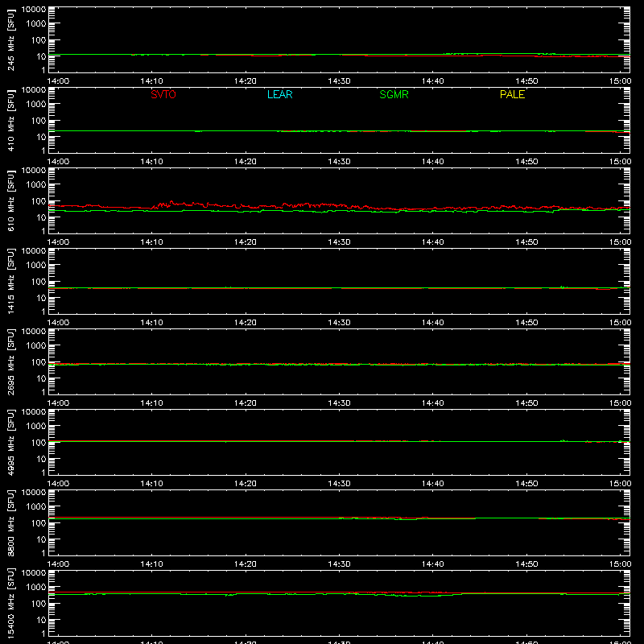
Task: Click 15:00 time label under 245 MHz panel
Action: 620,81
